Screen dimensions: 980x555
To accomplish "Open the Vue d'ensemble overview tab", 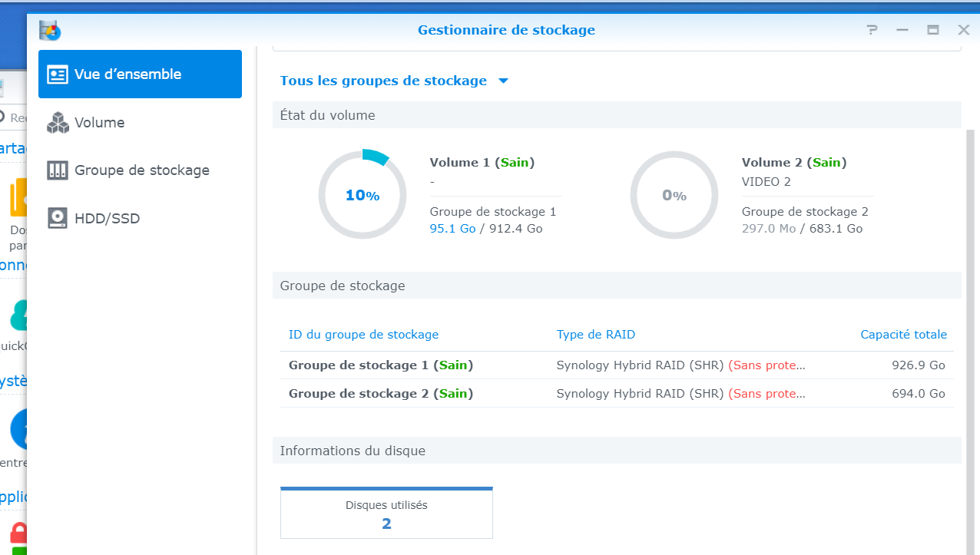I will (140, 74).
